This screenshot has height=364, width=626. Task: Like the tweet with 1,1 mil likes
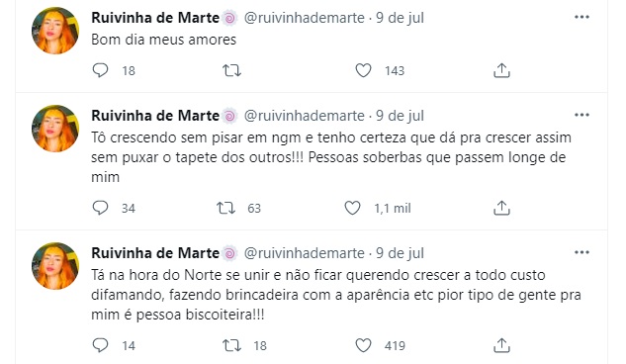pyautogui.click(x=352, y=208)
